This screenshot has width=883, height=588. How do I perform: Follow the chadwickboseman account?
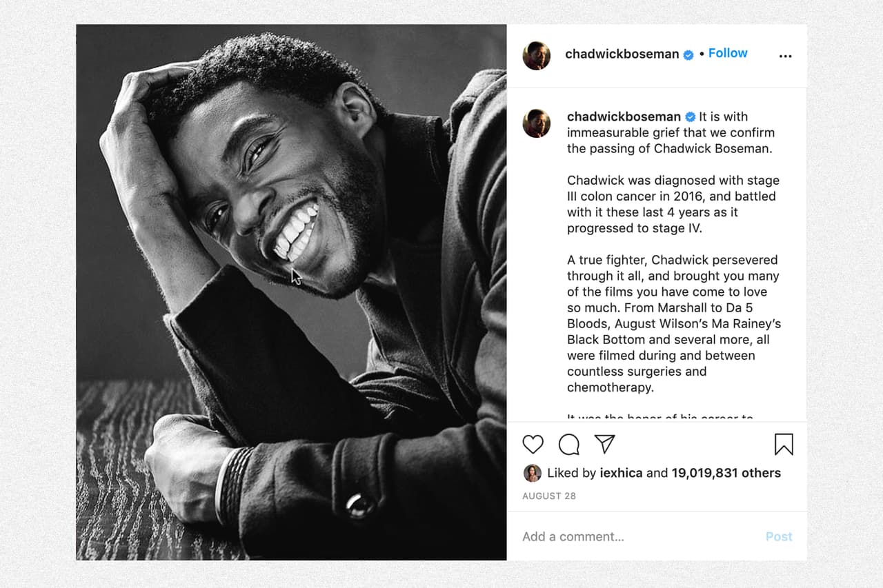click(728, 53)
